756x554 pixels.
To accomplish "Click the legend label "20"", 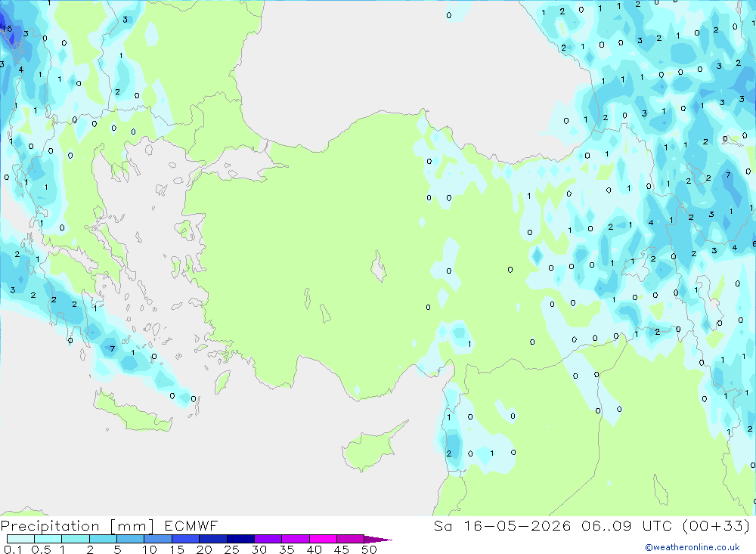I will [x=204, y=549].
